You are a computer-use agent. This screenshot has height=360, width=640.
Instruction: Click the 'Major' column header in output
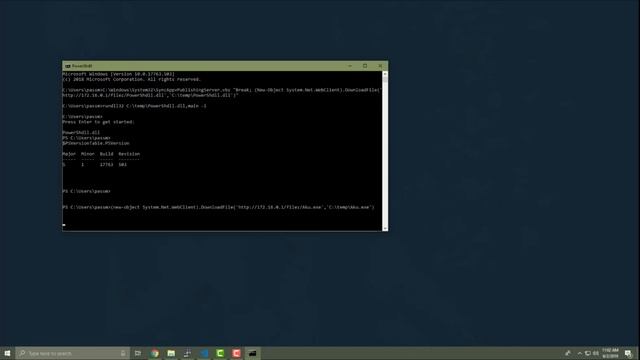(x=69, y=154)
